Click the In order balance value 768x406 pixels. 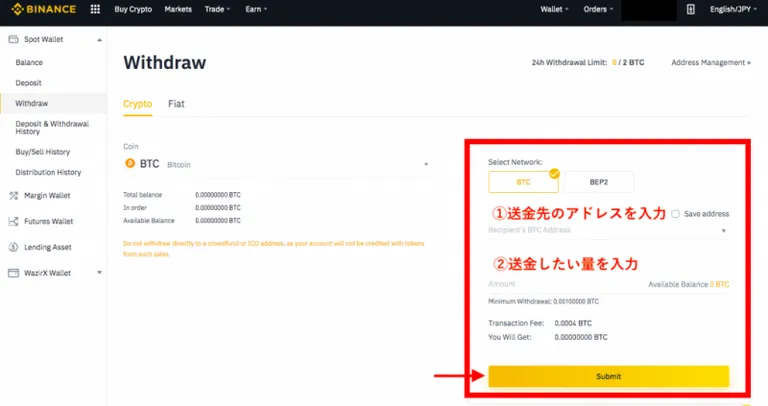218,208
